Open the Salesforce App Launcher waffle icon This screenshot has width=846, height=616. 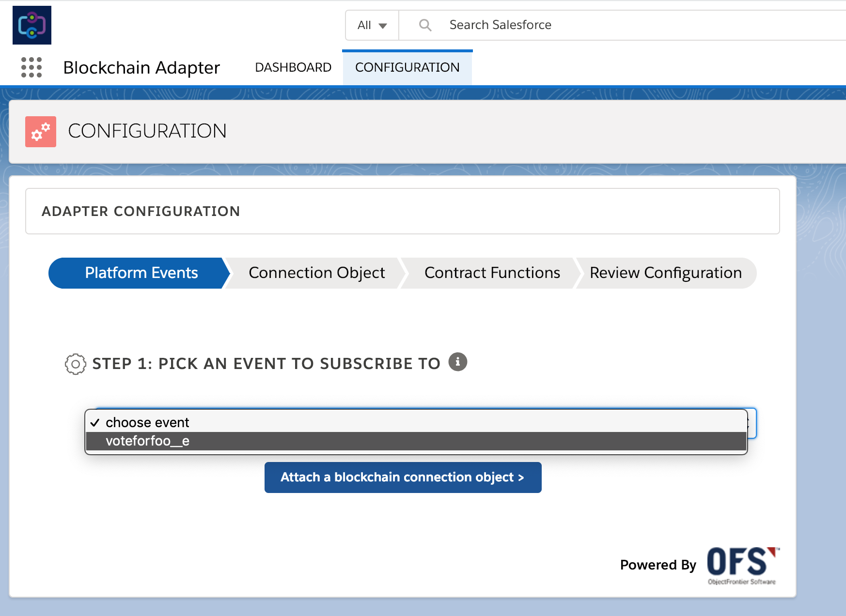[x=31, y=67]
